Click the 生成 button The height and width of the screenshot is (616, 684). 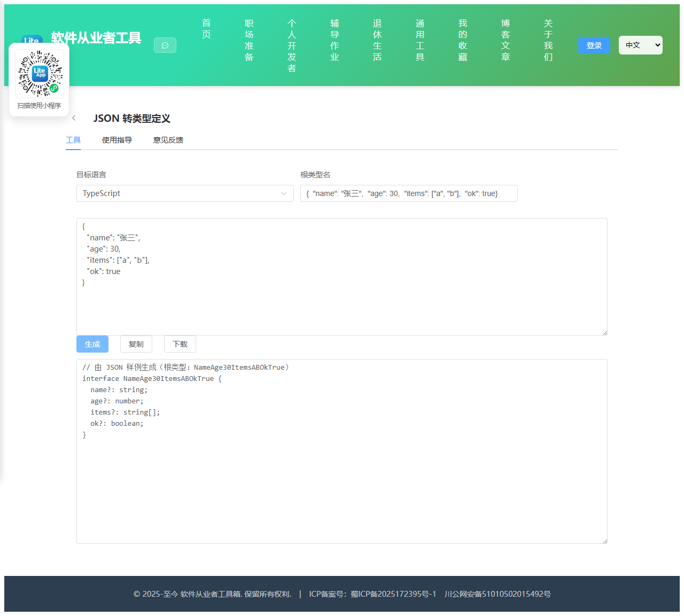tap(92, 344)
